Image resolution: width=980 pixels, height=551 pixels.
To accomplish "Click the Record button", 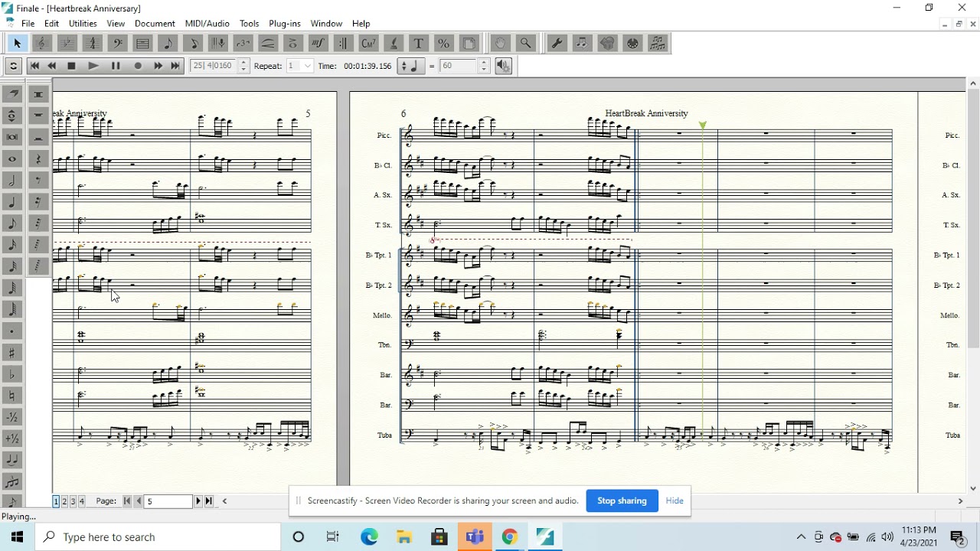I will [x=138, y=66].
